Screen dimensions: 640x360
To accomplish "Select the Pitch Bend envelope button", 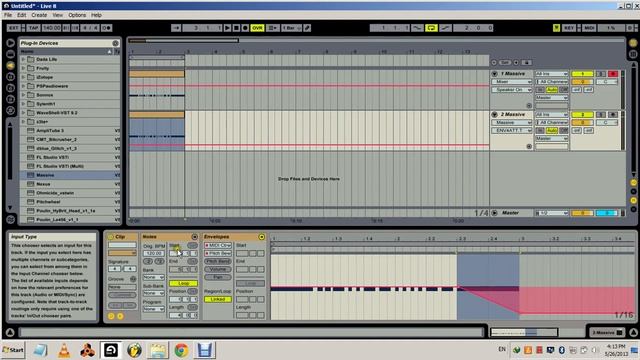I will tap(218, 261).
